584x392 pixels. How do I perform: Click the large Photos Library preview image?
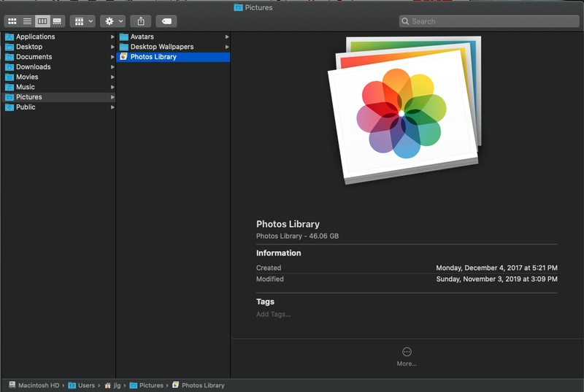404,110
